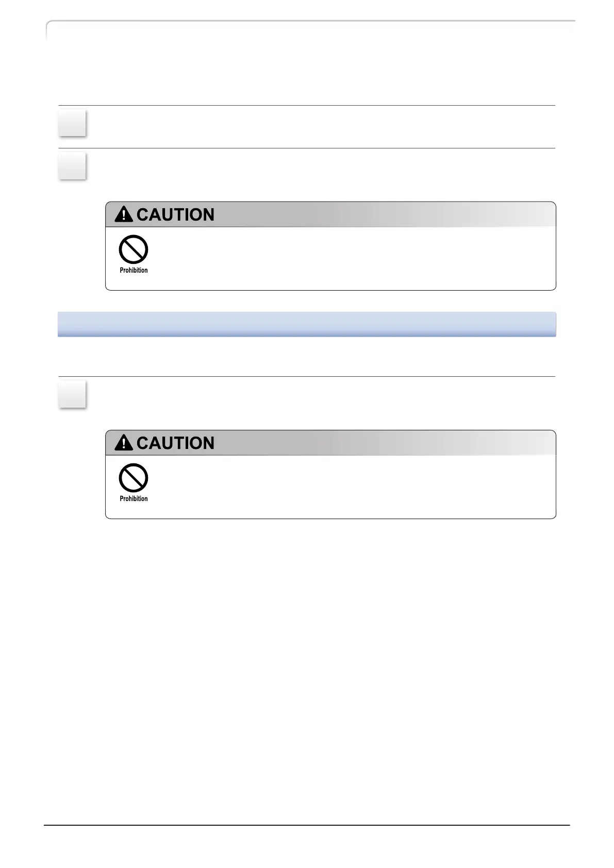
Task: Select the Prohibition label in the upper caution box
Action: pos(134,270)
